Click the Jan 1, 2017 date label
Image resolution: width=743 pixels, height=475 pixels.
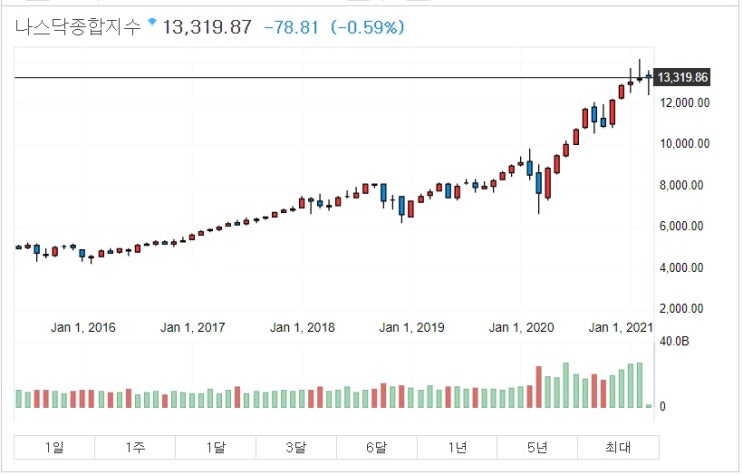[192, 328]
